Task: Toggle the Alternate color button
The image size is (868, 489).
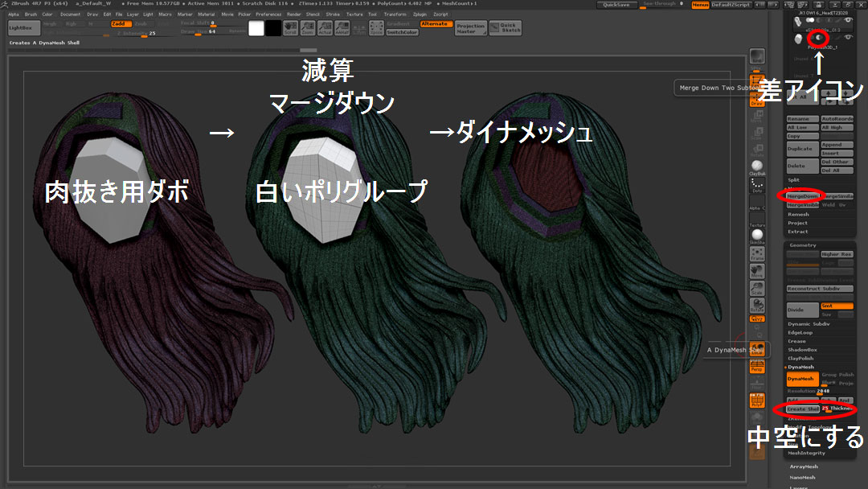Action: [436, 24]
